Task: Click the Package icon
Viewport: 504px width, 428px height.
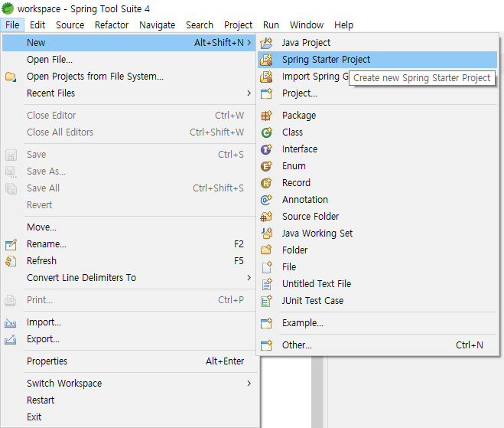Action: (x=266, y=115)
